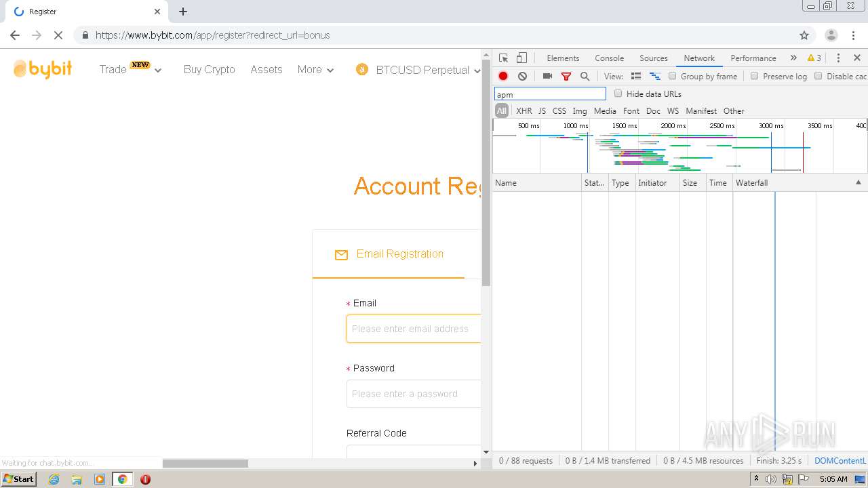The width and height of the screenshot is (868, 488).
Task: Select the Email Registration tab
Action: point(389,254)
